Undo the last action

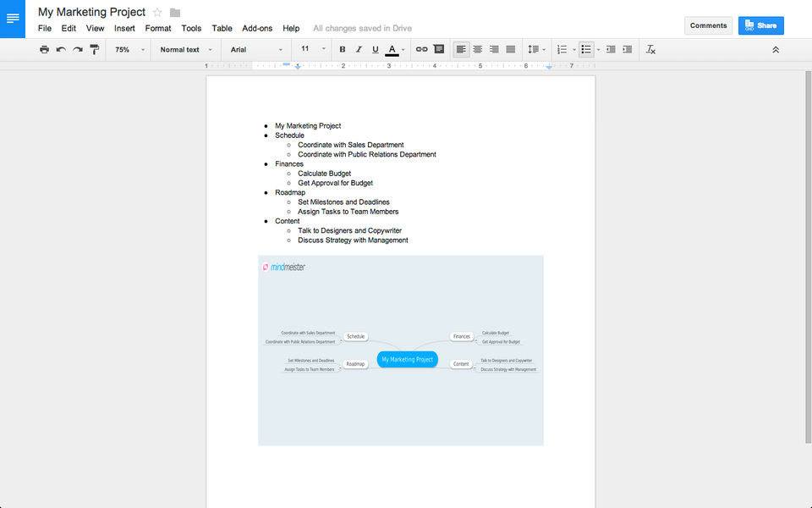tap(61, 50)
